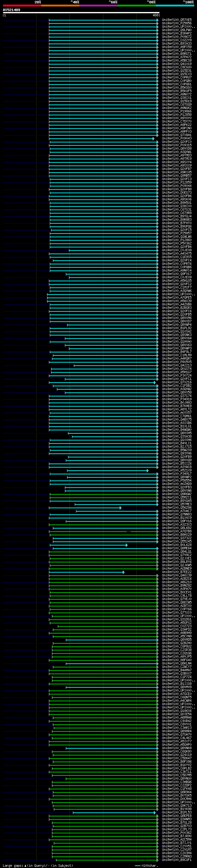Image resolution: width=197 pixels, height=868 pixels.
Task: Open hit UniRef100_B9RGT1
Action: click(177, 54)
